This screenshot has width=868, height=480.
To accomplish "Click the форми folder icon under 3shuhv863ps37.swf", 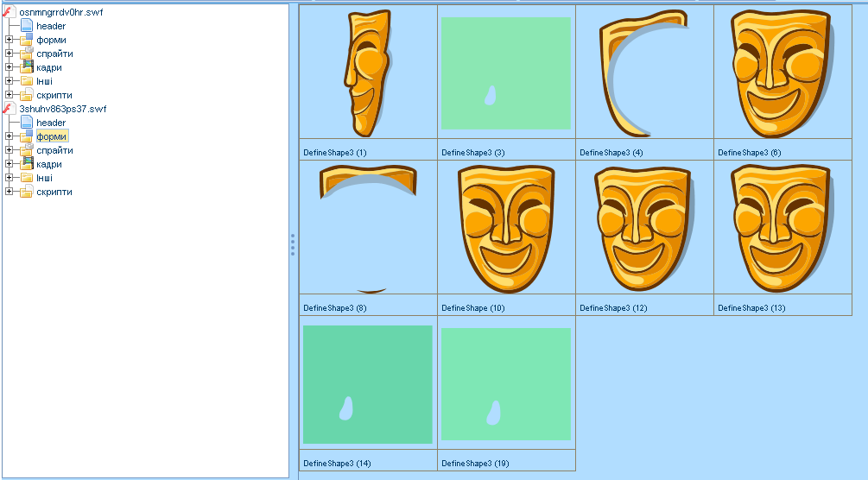I will pyautogui.click(x=27, y=136).
